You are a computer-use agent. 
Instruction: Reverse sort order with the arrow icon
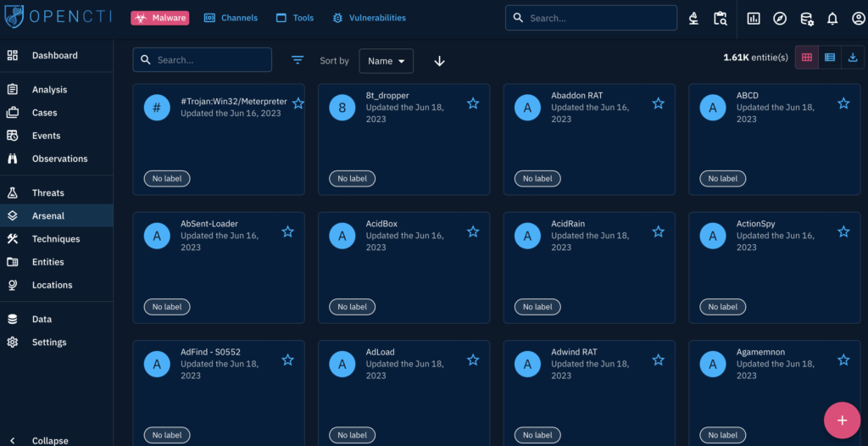[x=439, y=61]
